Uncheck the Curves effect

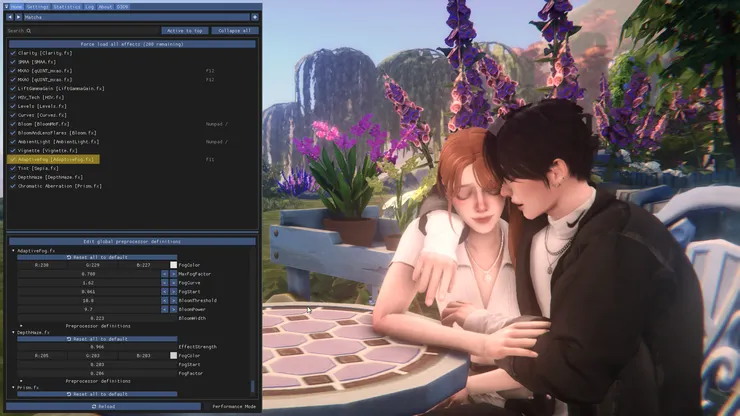[x=13, y=115]
